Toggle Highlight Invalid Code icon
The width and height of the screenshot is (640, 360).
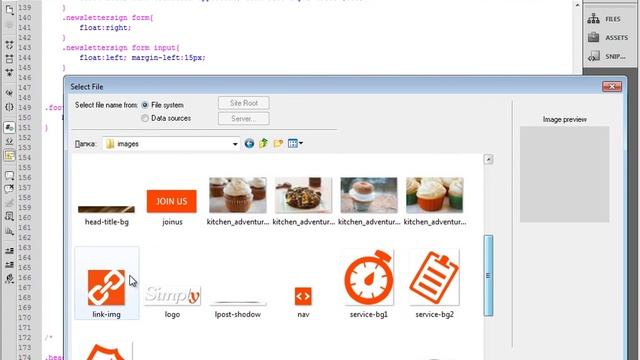tap(9, 142)
